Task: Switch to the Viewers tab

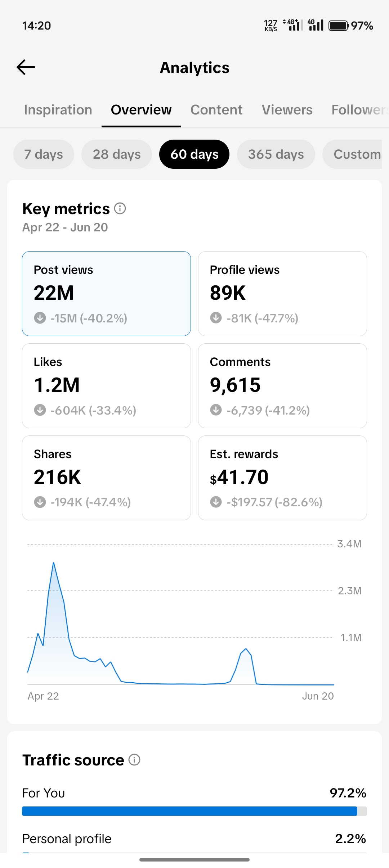Action: pos(287,110)
